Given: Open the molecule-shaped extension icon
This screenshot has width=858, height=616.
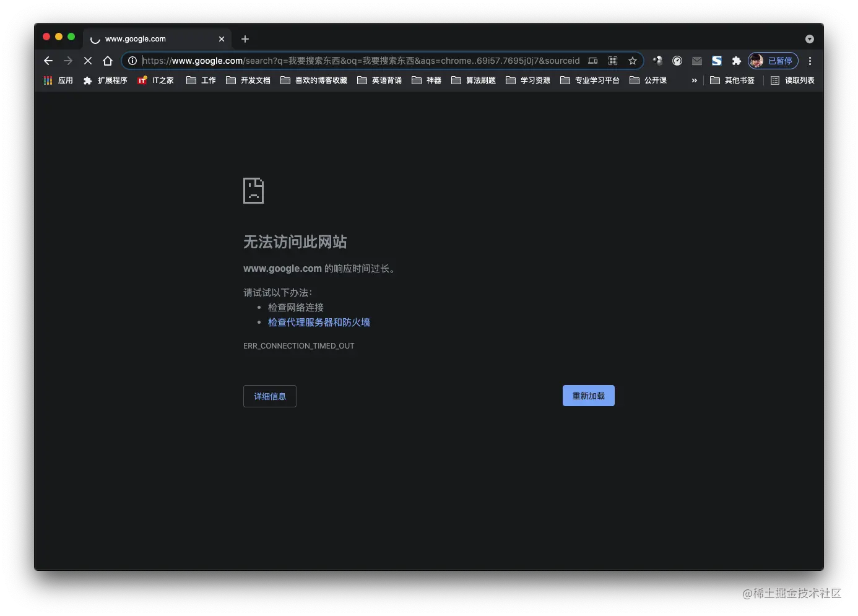Looking at the screenshot, I should [657, 61].
